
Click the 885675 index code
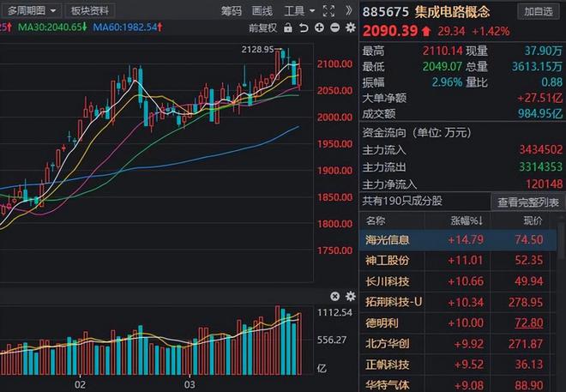tap(386, 12)
